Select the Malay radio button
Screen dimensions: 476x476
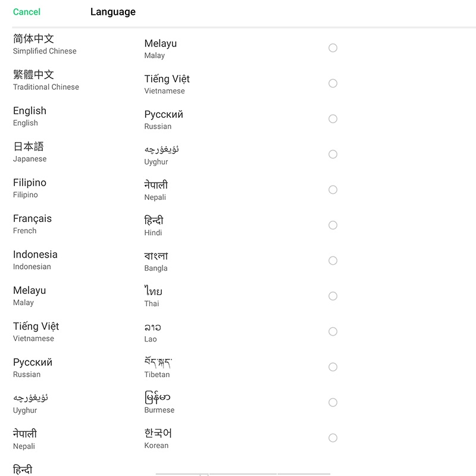pyautogui.click(x=333, y=48)
